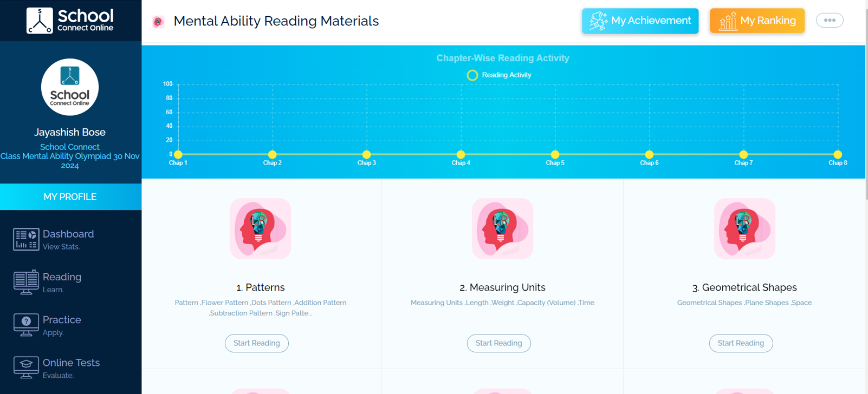The image size is (868, 394).
Task: Toggle the Reading Activity chart legend
Action: pos(499,75)
